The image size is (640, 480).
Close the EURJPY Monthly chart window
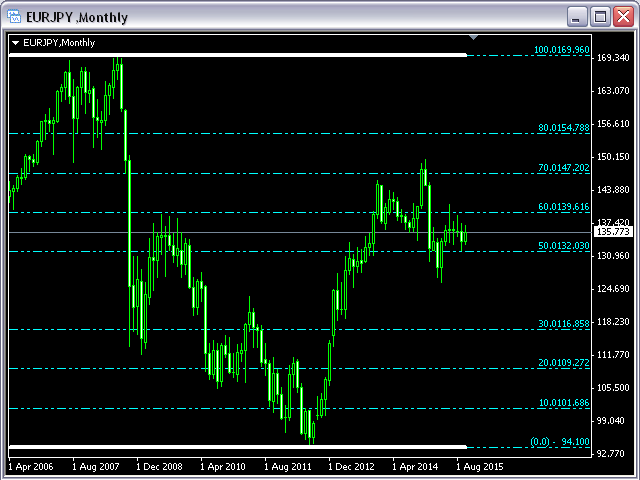click(623, 17)
